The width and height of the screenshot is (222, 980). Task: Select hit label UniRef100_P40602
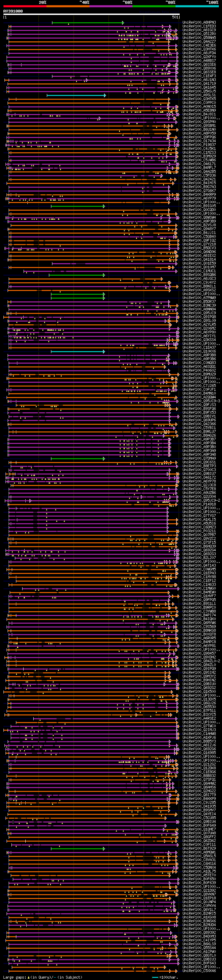point(199,371)
